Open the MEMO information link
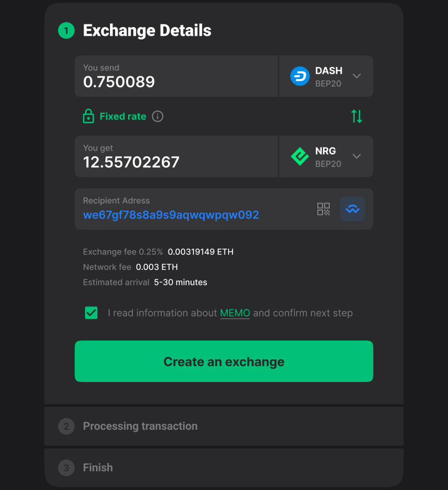 (235, 313)
